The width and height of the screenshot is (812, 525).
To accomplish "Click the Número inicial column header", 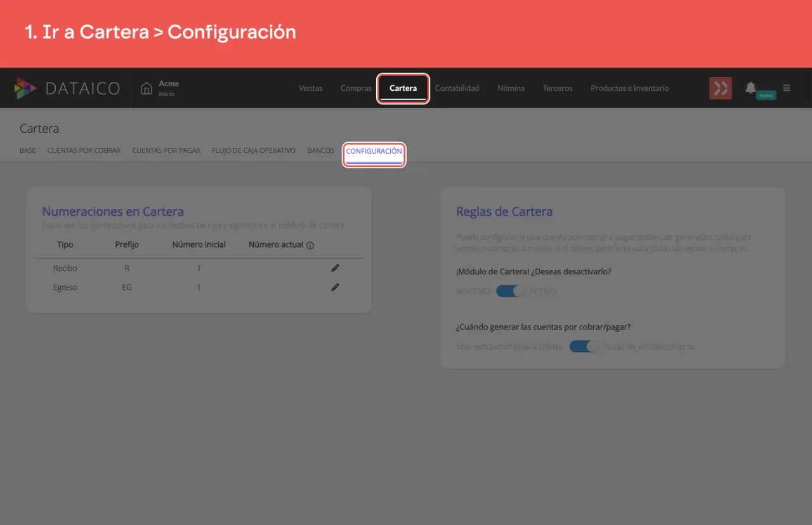I will (199, 244).
